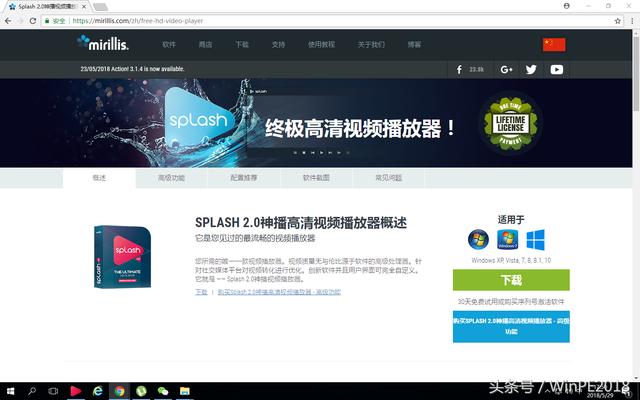Open the 关于我们 (About us) menu item

pos(371,44)
